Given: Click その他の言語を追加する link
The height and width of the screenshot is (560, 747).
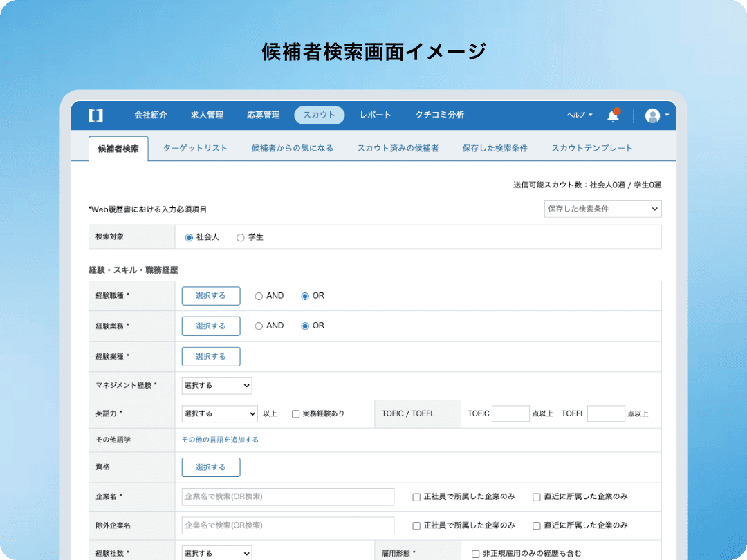Looking at the screenshot, I should point(220,440).
